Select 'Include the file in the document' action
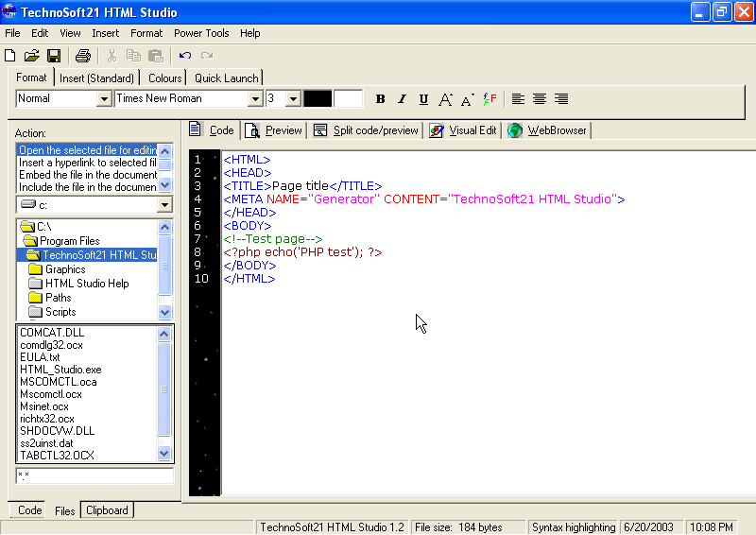The image size is (756, 535). click(88, 187)
